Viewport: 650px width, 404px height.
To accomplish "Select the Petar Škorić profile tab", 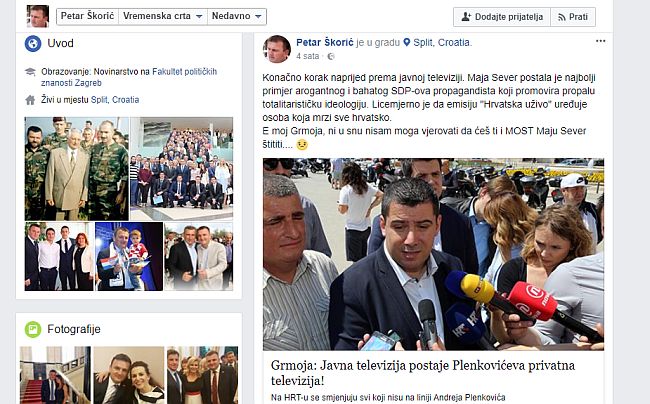I will [x=87, y=16].
